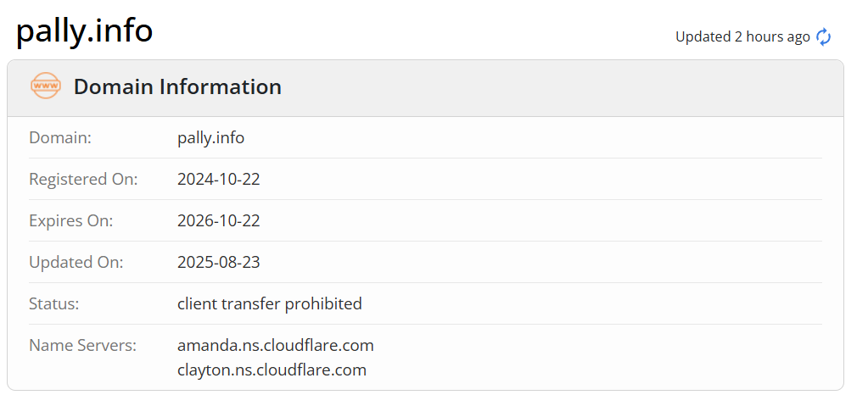Click the gray Domain Information header bar
Screen dimensions: 868x406
pos(552,88)
